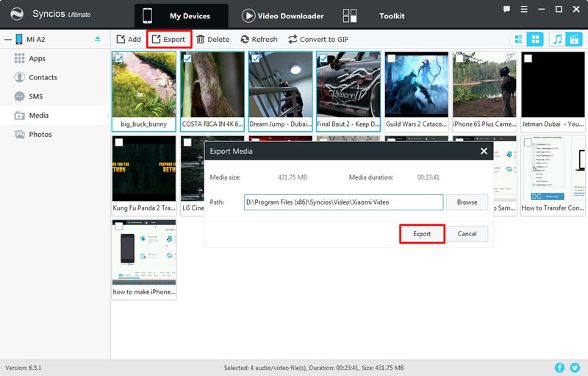Click the Syncios logo icon
Screen dimensions: 588x376
[x=17, y=14]
